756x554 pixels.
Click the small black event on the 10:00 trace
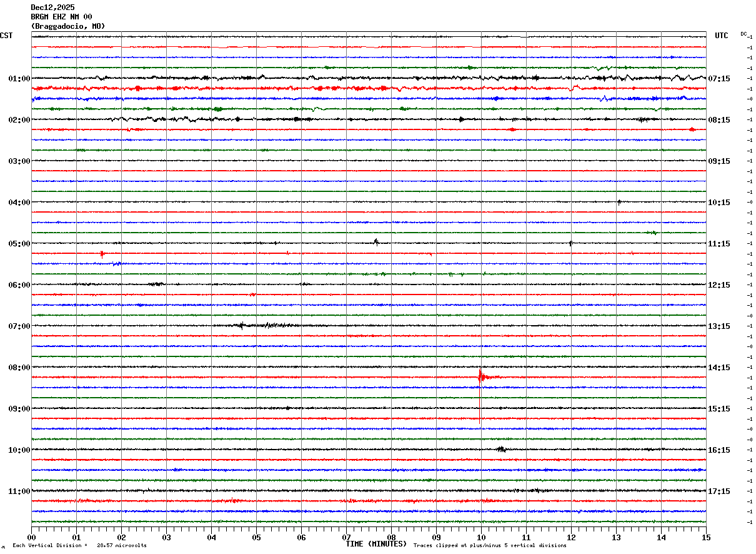[501, 449]
